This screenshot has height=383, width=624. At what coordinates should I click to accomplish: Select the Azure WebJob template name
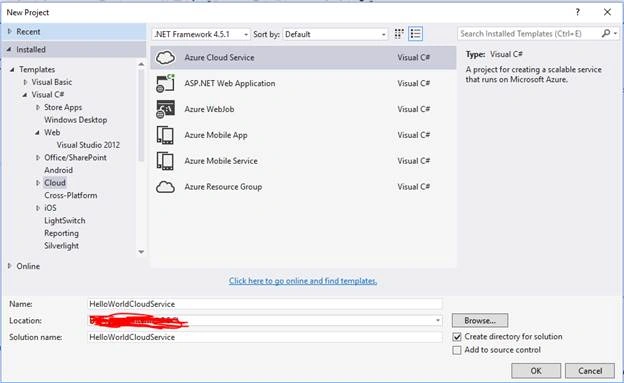pyautogui.click(x=209, y=109)
